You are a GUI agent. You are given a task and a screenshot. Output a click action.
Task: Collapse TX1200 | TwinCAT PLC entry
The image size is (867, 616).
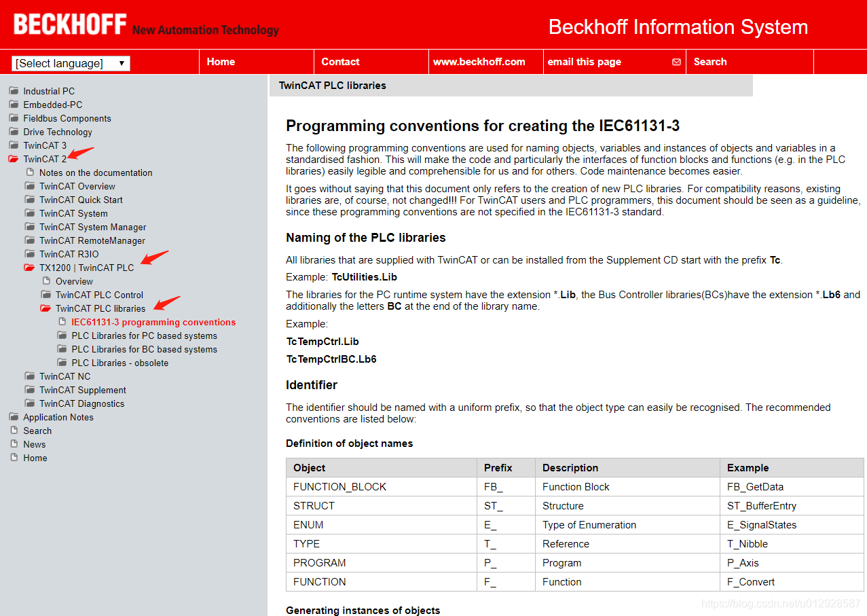click(87, 268)
